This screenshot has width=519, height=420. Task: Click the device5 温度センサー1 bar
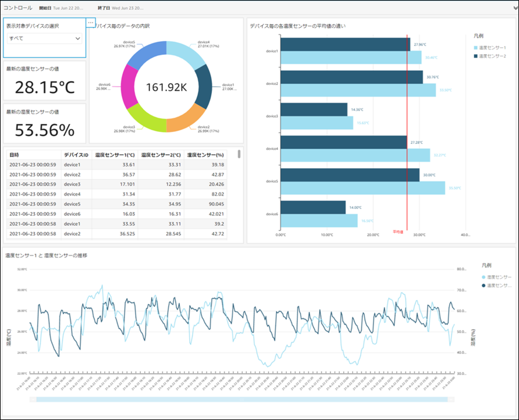pyautogui.click(x=362, y=188)
